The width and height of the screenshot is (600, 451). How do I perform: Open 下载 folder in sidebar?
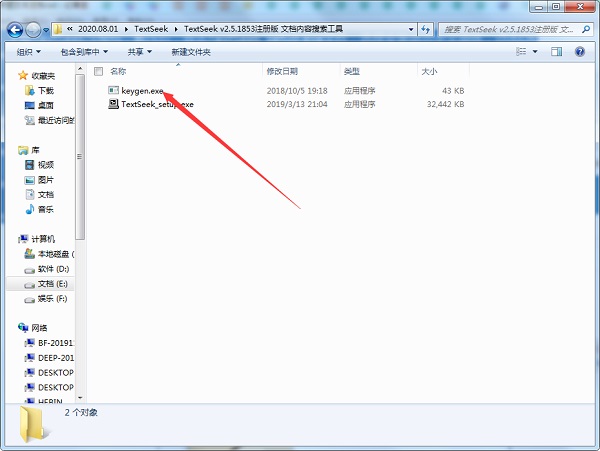click(x=40, y=90)
